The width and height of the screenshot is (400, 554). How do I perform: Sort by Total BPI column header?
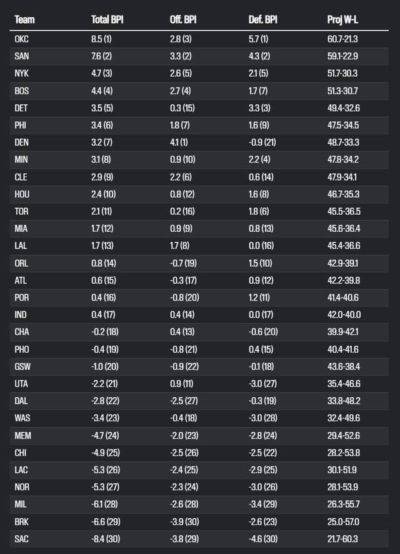pos(107,20)
